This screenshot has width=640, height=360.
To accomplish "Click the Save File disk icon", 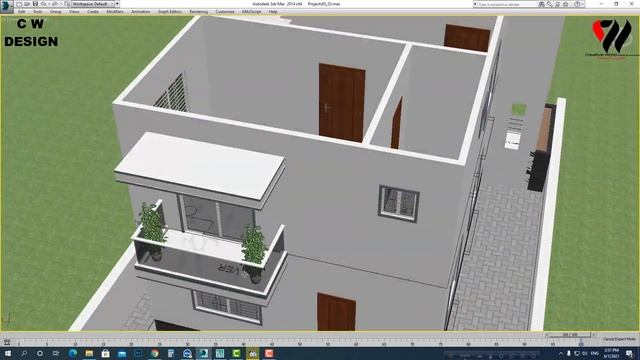I will (36, 4).
